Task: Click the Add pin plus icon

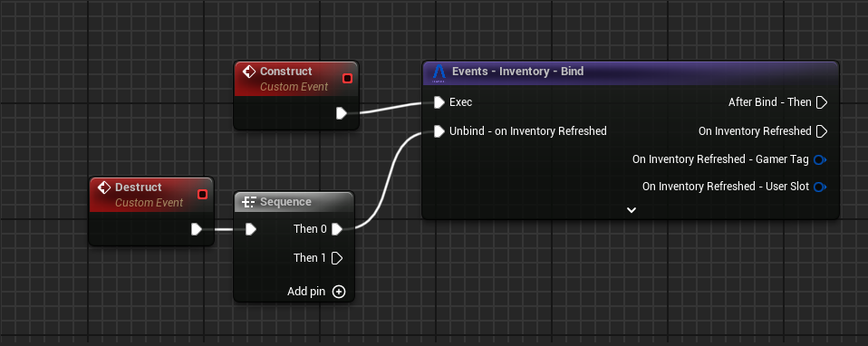Action: [x=339, y=292]
